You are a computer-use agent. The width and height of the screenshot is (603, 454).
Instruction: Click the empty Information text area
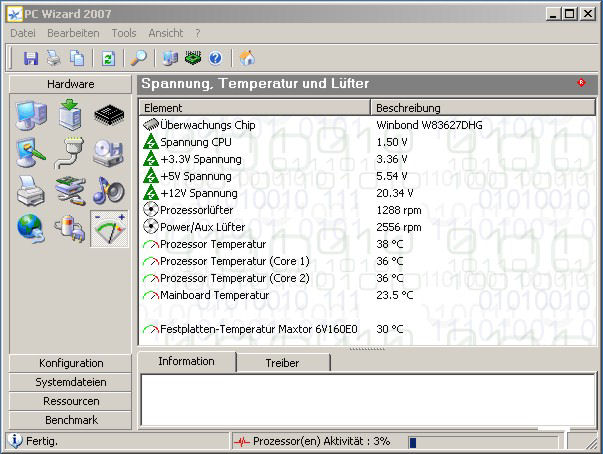point(368,400)
